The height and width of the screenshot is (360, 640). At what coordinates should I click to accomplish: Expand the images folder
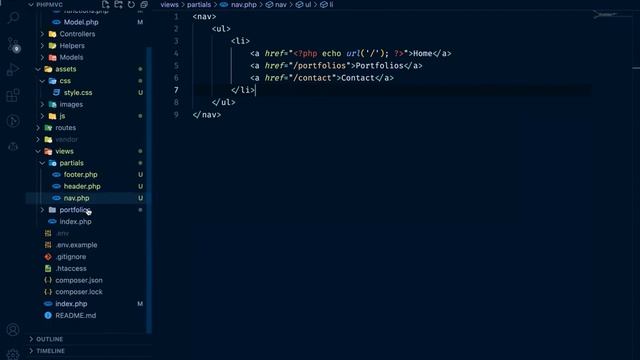pos(42,104)
